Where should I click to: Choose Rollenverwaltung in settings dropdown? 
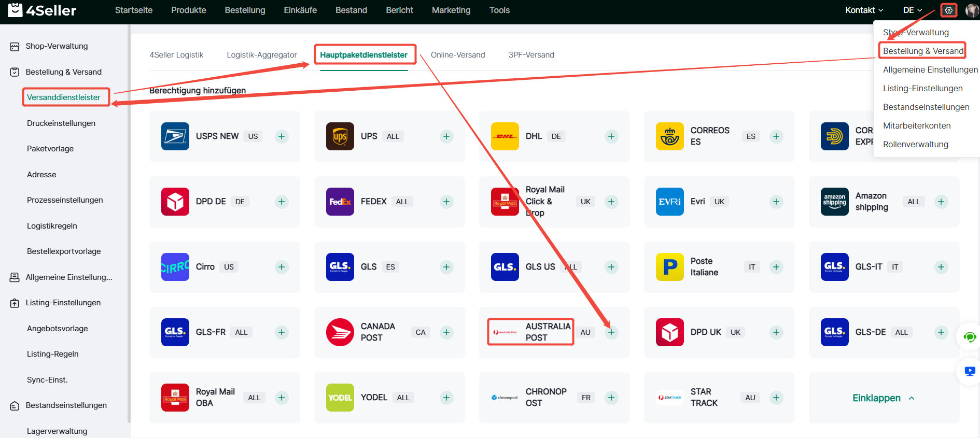(916, 144)
